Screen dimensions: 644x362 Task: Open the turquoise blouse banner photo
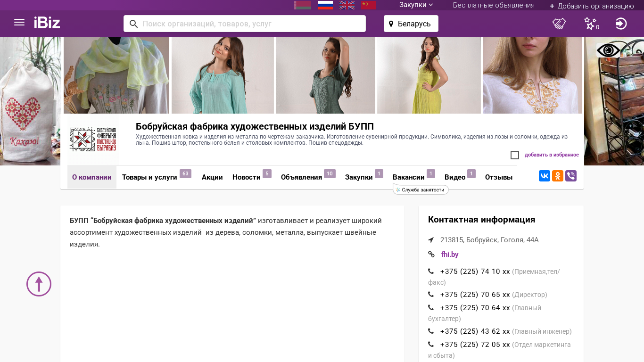coord(223,75)
